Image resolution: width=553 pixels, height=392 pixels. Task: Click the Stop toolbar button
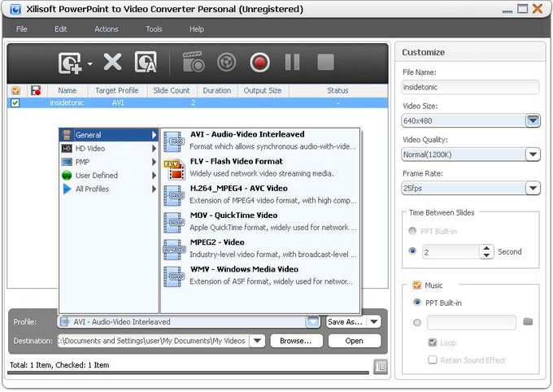pyautogui.click(x=325, y=62)
